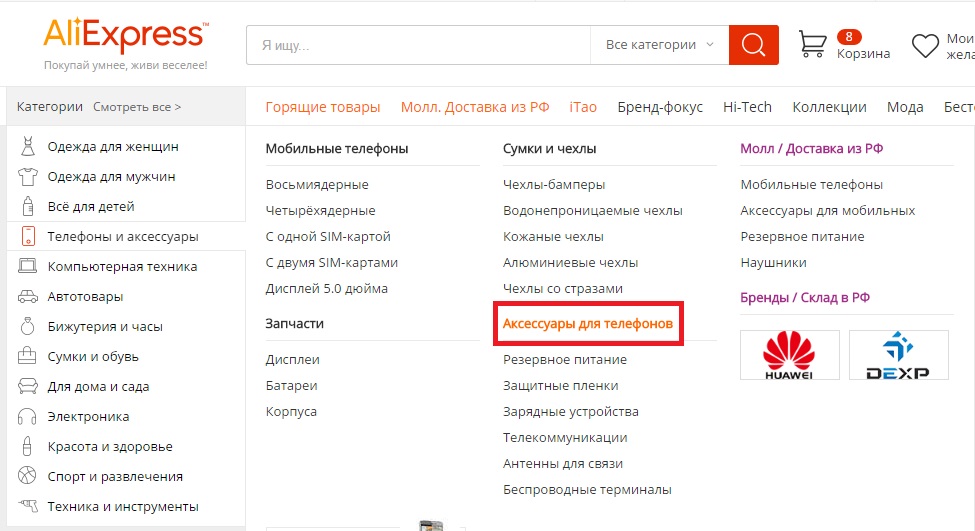Click the t-shirt icon for men's clothing
This screenshot has width=975, height=531.
click(27, 177)
